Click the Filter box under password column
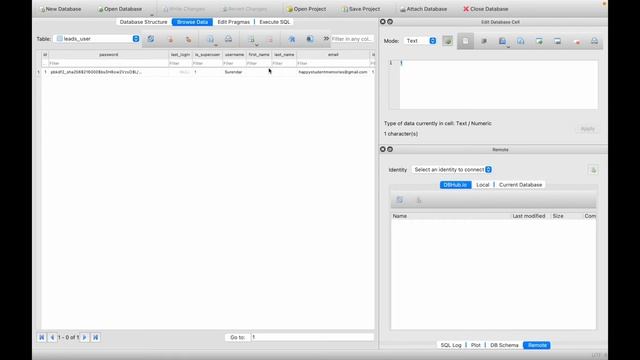 (x=109, y=63)
